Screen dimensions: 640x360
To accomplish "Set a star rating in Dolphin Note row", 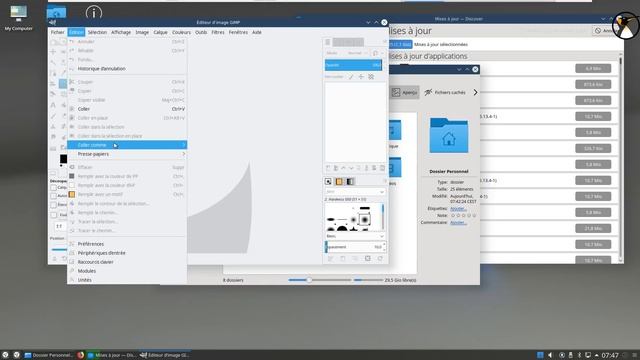I will [x=463, y=216].
